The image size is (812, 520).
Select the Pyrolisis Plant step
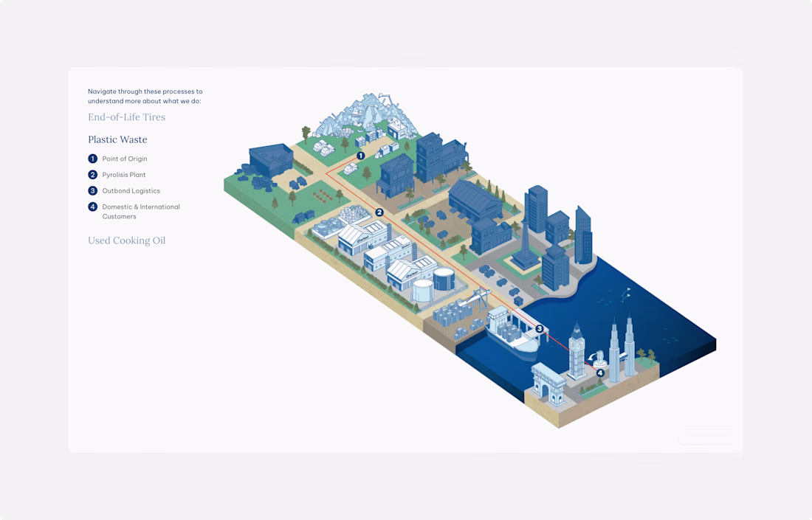coord(124,174)
